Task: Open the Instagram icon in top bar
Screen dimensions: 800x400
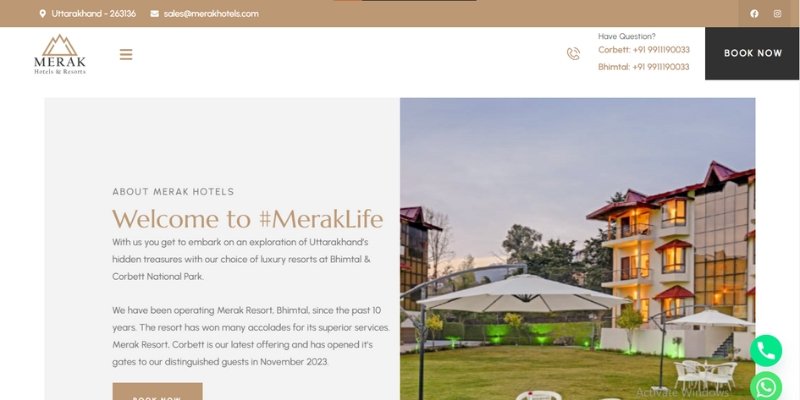Action: 777,14
